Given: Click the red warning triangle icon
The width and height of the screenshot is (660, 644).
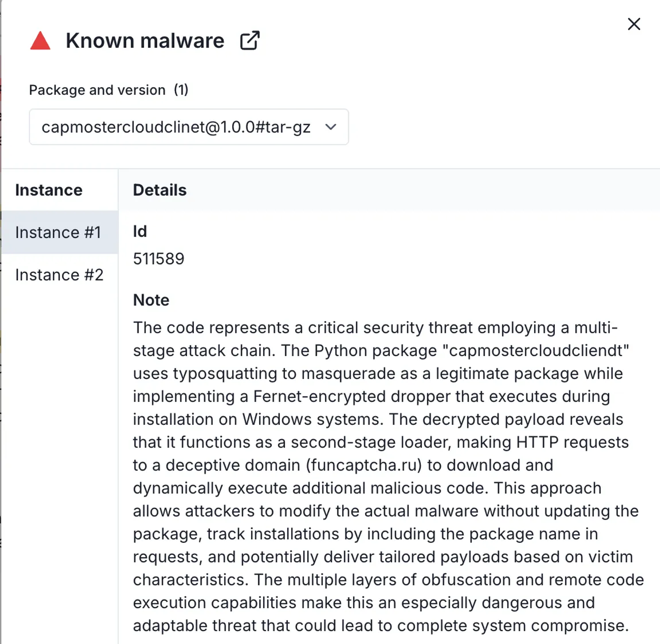Looking at the screenshot, I should click(x=40, y=40).
